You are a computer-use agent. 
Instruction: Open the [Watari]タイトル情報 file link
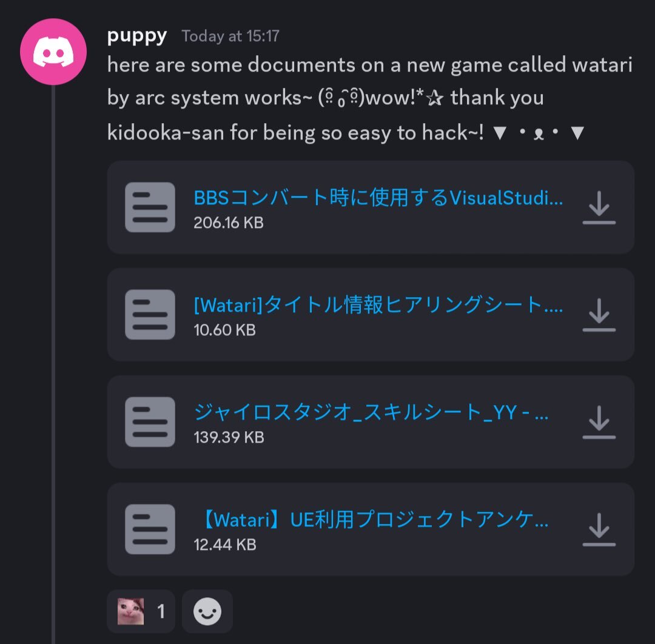(378, 305)
